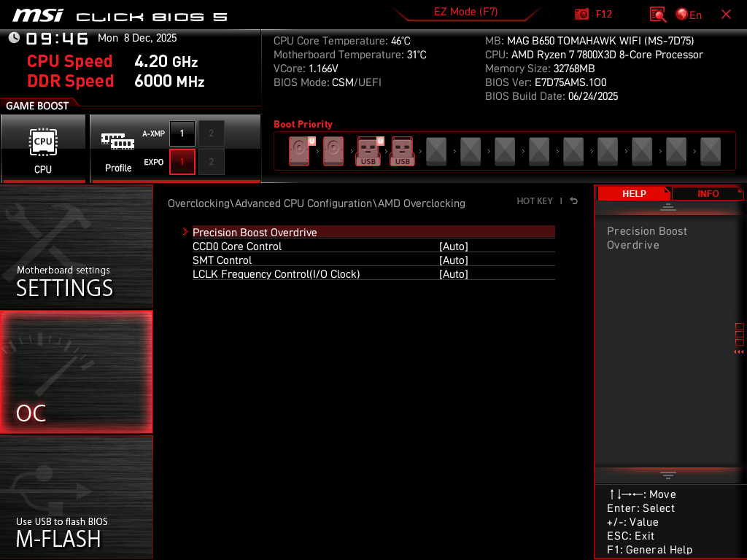Click the GAME BOOST label
Screen dimensions: 747x560
coord(37,106)
